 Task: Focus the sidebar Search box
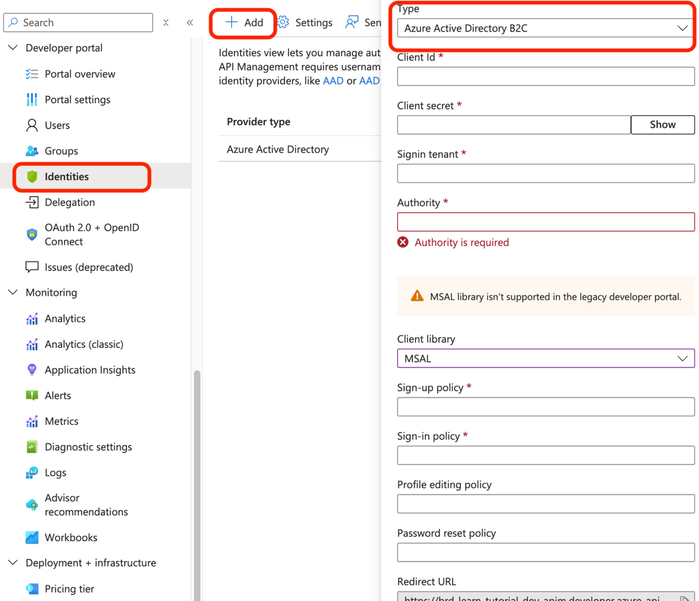(78, 22)
